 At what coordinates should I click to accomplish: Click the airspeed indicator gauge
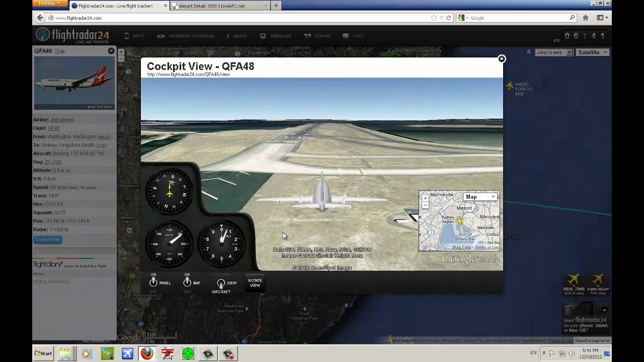pos(170,243)
